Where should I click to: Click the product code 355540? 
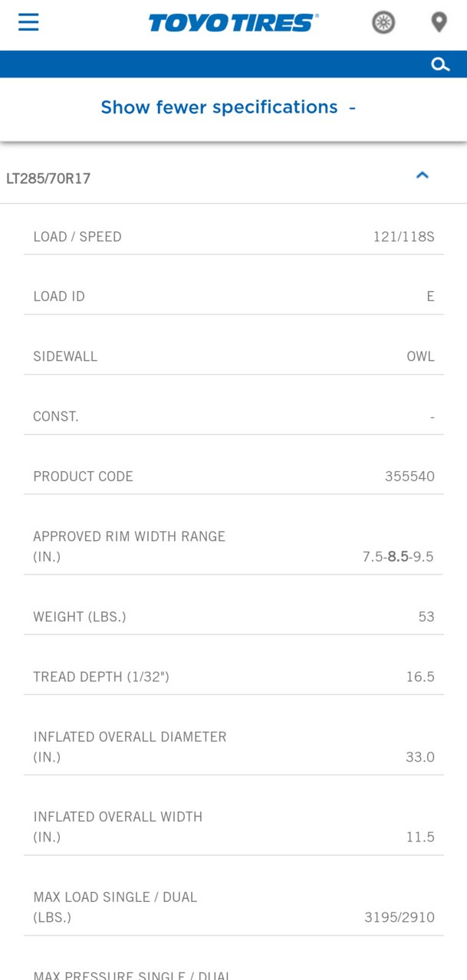tap(409, 477)
